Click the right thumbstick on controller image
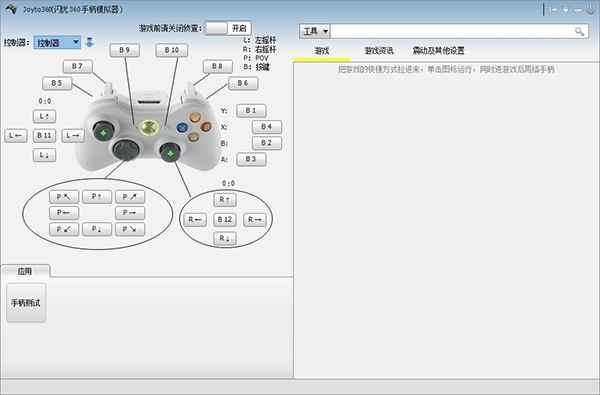The image size is (600, 395). 171,153
